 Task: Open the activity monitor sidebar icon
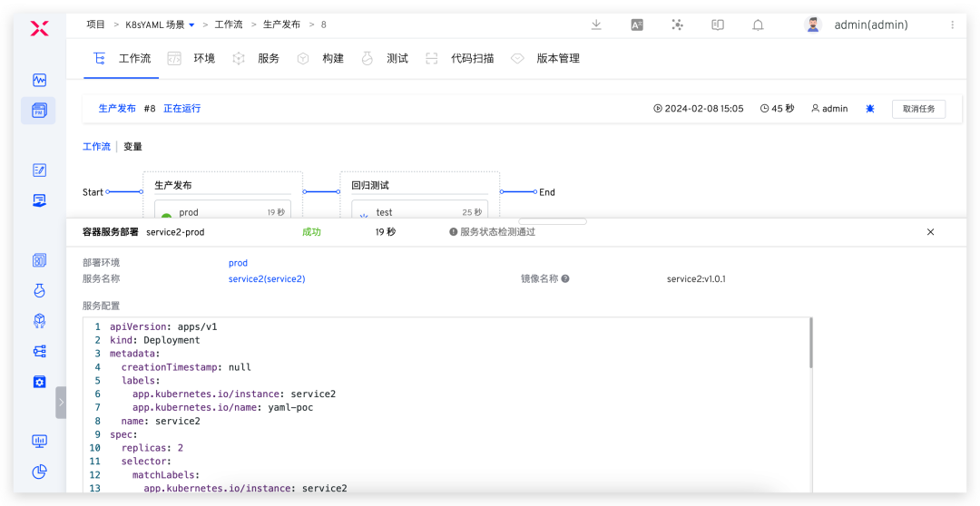pyautogui.click(x=39, y=80)
